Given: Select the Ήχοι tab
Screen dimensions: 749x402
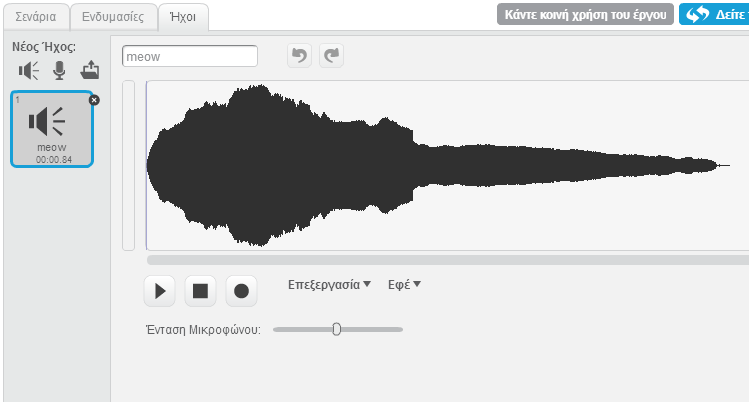Looking at the screenshot, I should (183, 16).
